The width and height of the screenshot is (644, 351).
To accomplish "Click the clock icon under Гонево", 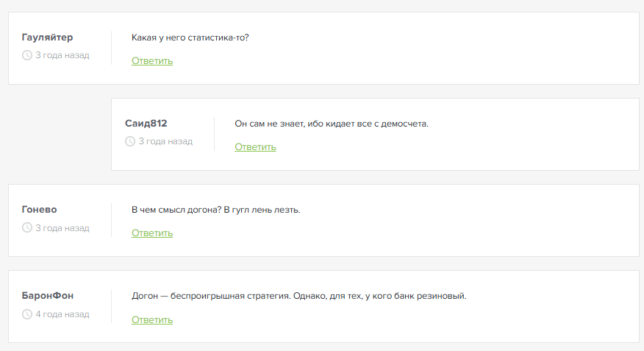I will pyautogui.click(x=27, y=228).
